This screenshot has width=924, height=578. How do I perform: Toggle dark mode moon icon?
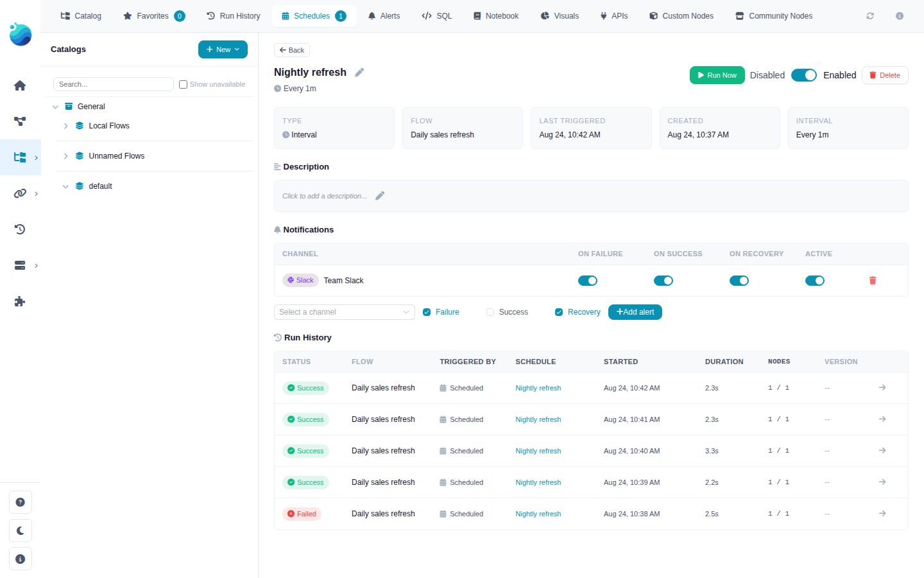(x=21, y=530)
